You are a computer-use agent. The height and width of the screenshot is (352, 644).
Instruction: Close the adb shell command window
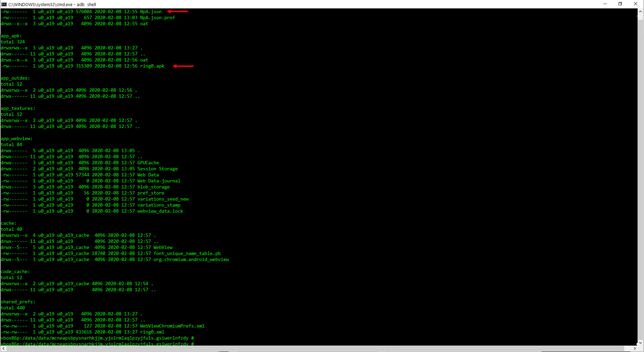pyautogui.click(x=636, y=4)
